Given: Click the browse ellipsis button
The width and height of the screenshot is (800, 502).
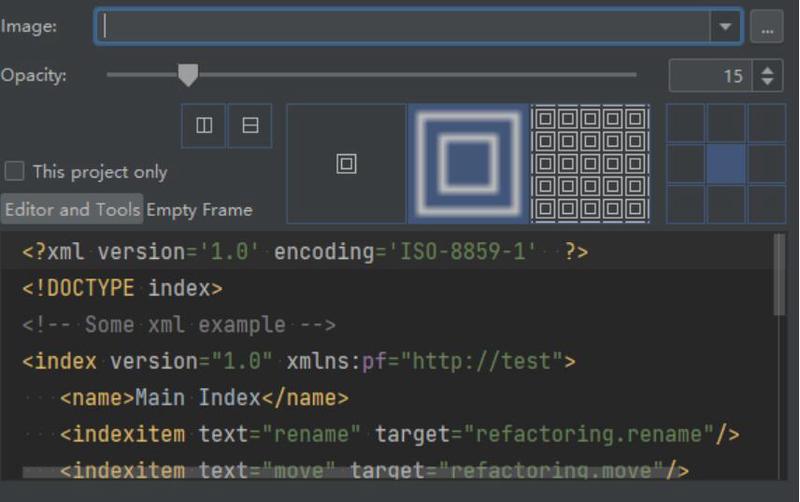Looking at the screenshot, I should pos(767,28).
